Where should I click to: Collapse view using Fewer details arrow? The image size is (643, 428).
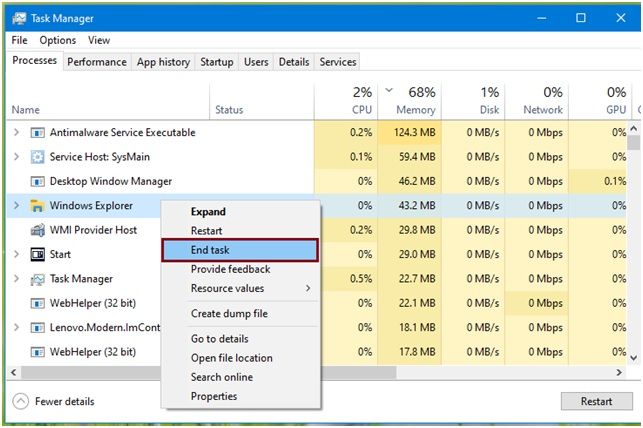[x=21, y=401]
